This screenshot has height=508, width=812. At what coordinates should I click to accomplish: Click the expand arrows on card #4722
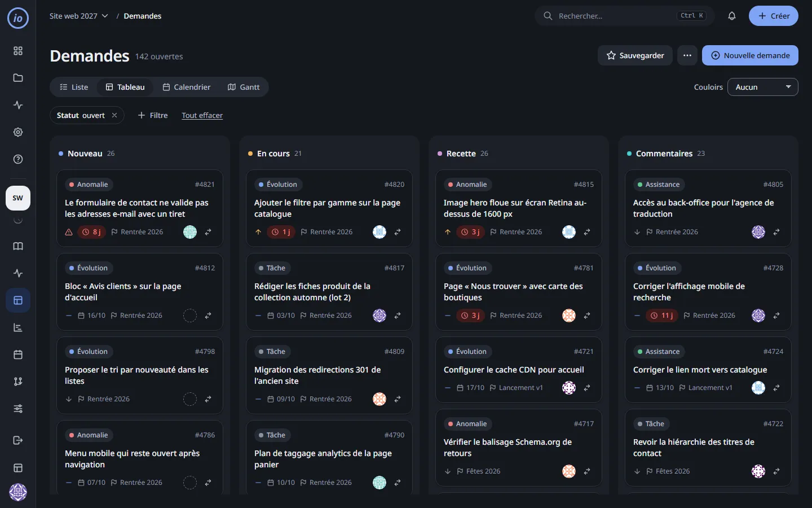point(776,471)
